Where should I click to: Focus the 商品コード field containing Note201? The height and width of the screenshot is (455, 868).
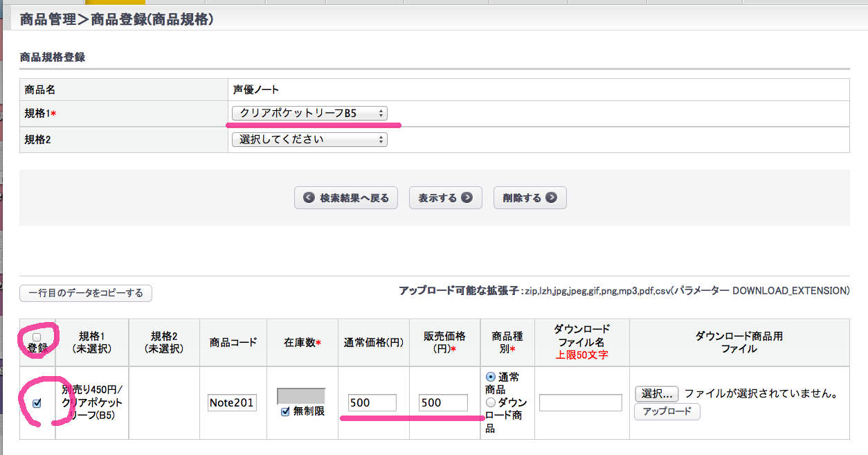(233, 403)
